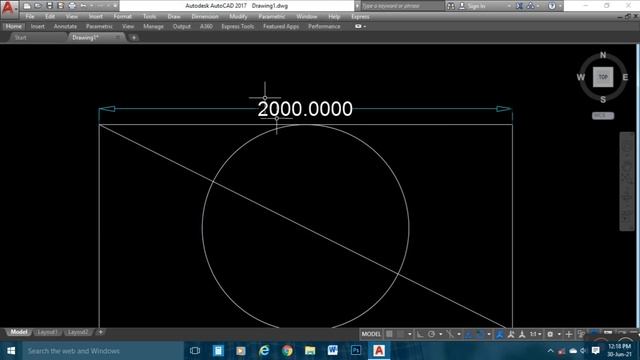Switch to the Output ribbon tab
Viewport: 640px width, 360px height.
(x=182, y=27)
